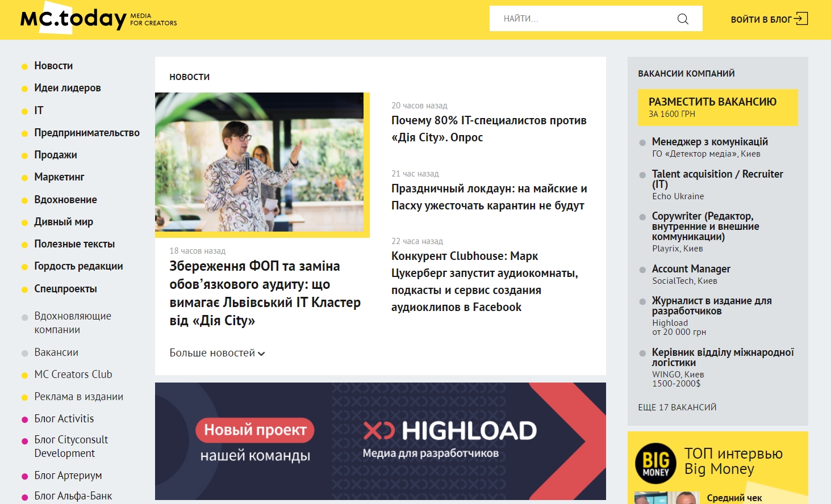Click Вакансии компаний heading
The image size is (831, 504).
click(686, 74)
